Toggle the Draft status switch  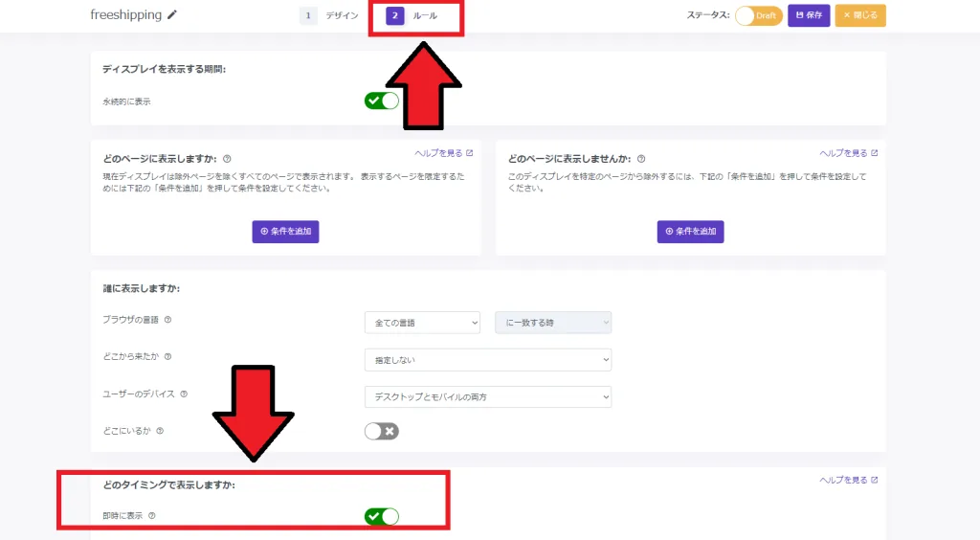759,15
